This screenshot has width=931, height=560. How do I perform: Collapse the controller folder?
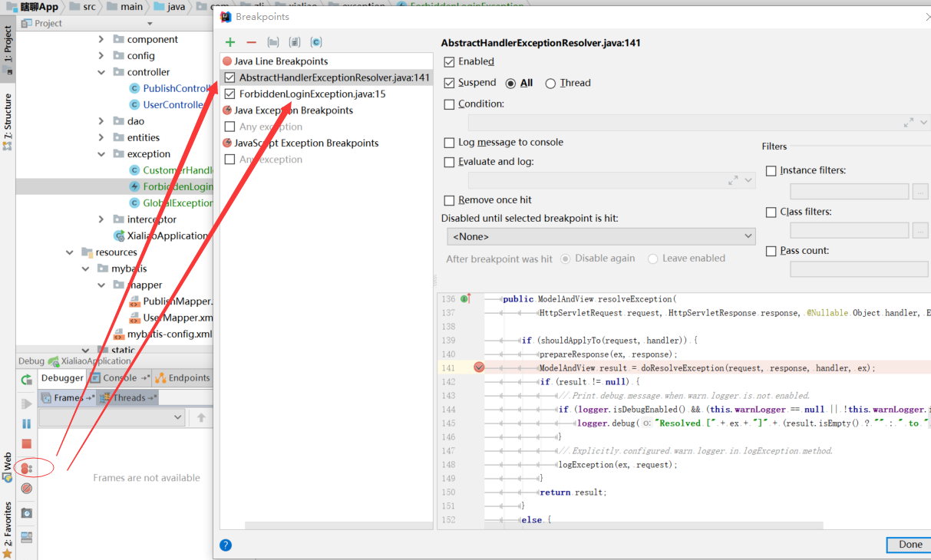101,72
